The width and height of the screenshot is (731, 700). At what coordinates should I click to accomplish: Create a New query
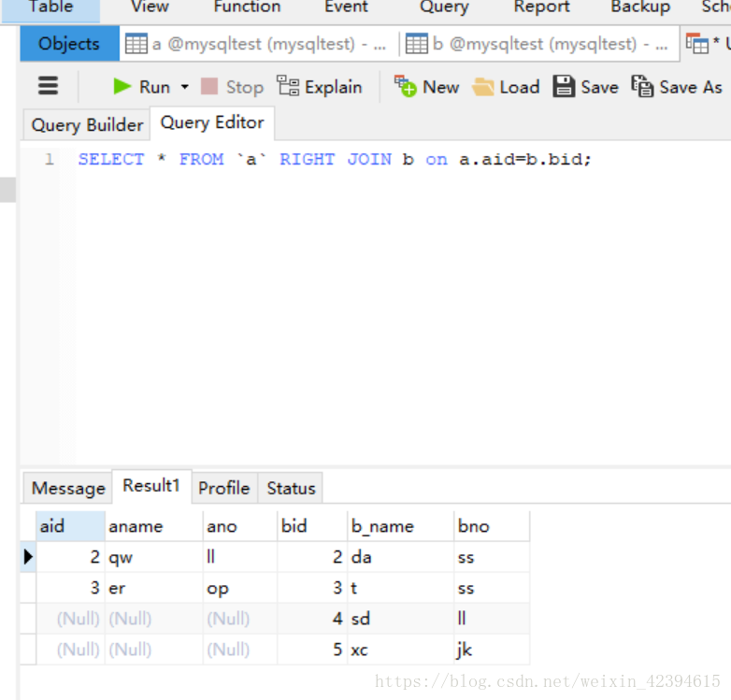[426, 87]
